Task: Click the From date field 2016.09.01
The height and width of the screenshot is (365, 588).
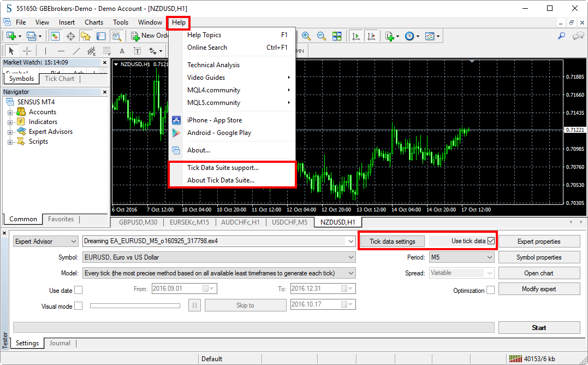Action: pyautogui.click(x=184, y=289)
